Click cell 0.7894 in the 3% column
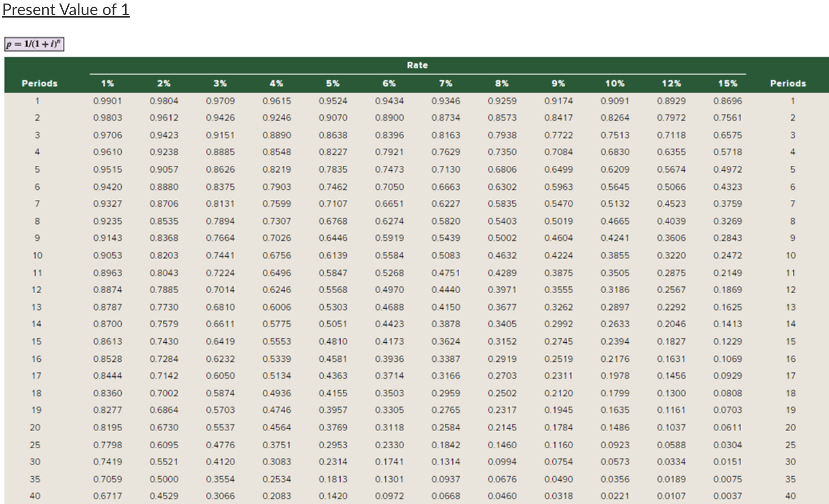The width and height of the screenshot is (829, 504). [x=220, y=221]
